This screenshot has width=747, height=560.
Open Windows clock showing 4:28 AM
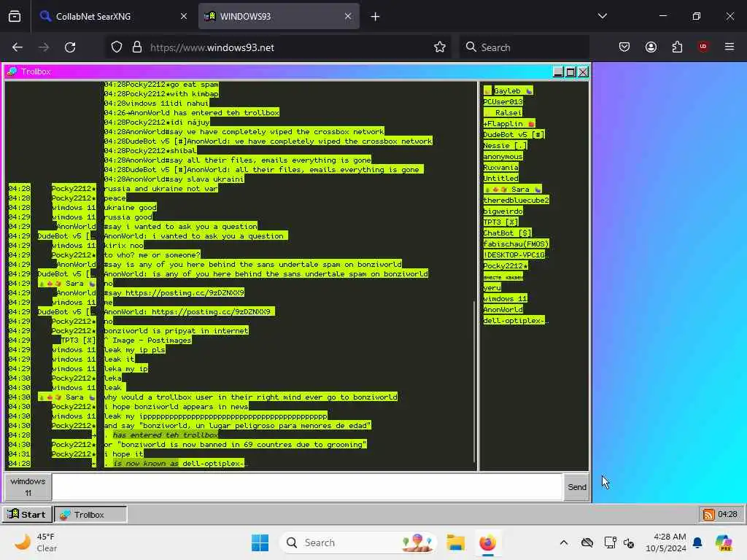[x=665, y=542]
